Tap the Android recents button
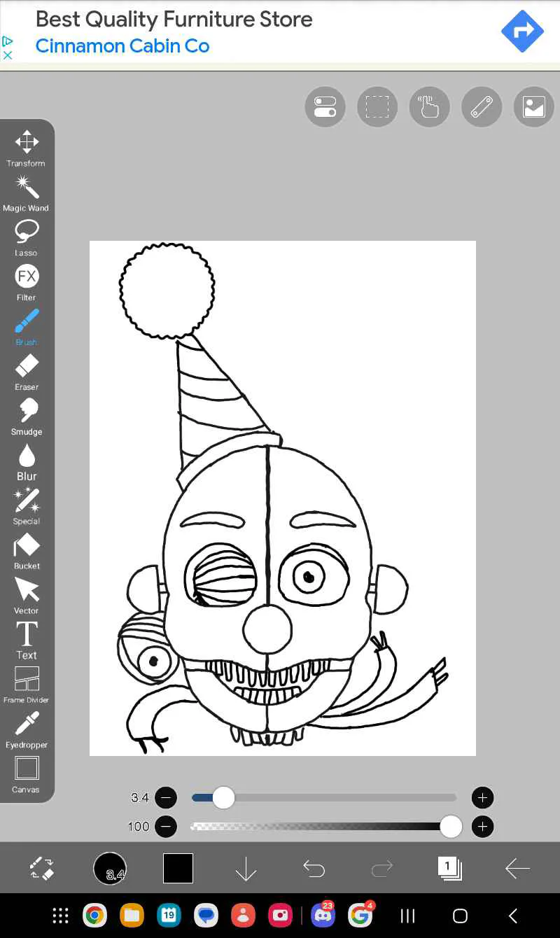Screen dimensions: 560x938 407,916
